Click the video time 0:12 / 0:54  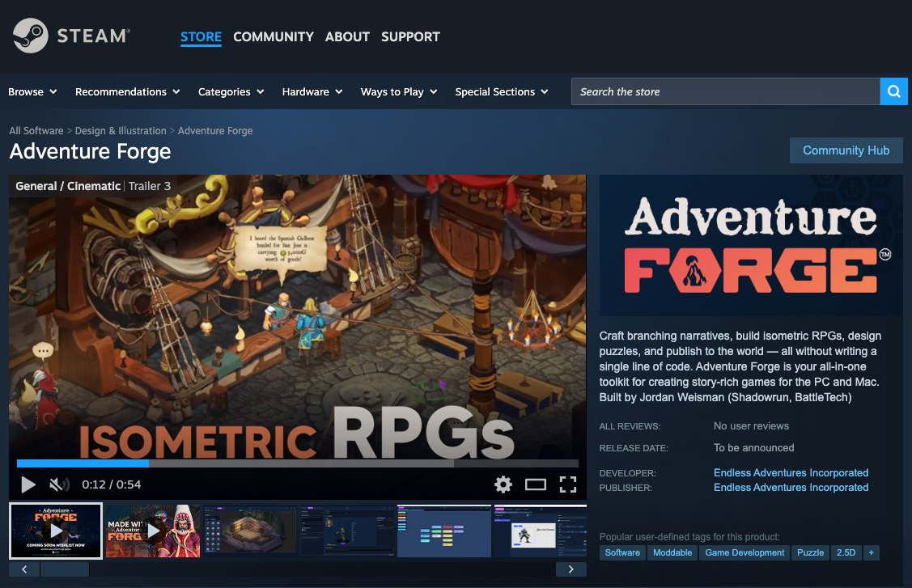pyautogui.click(x=111, y=484)
